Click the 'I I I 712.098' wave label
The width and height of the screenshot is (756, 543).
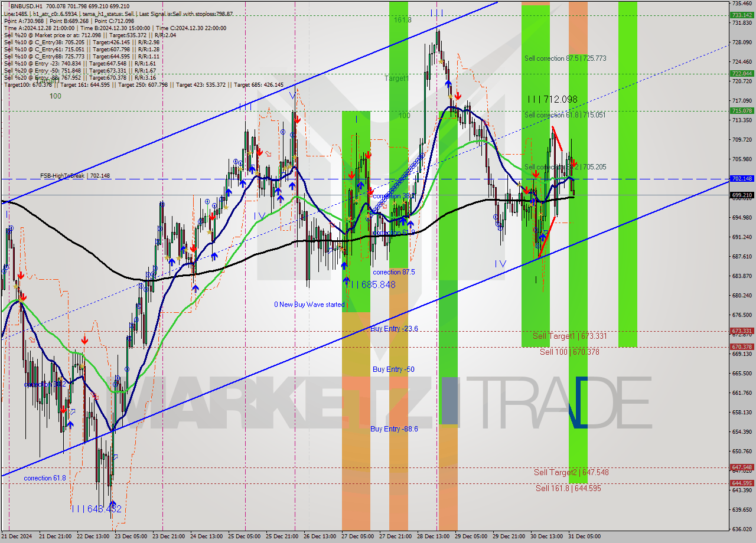(552, 99)
